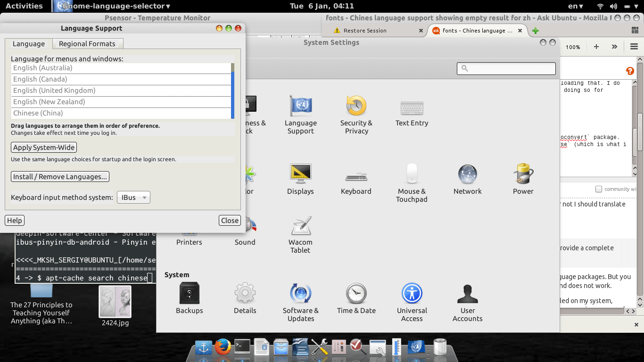Open trash can in dock

pos(439,347)
